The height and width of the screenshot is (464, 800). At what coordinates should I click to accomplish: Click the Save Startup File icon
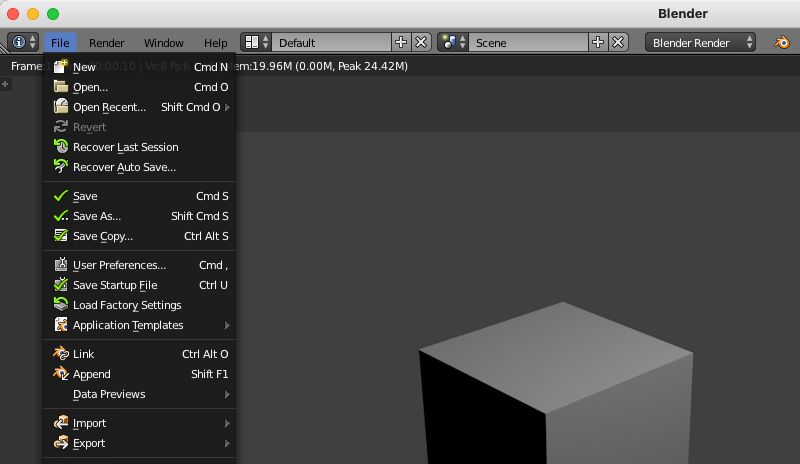61,284
